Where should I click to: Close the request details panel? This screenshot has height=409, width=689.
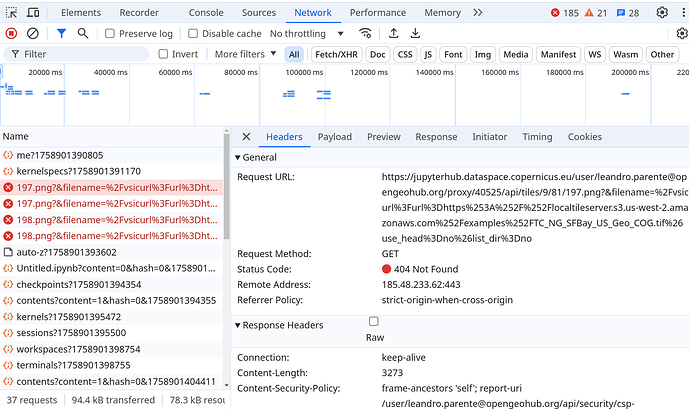coord(247,137)
